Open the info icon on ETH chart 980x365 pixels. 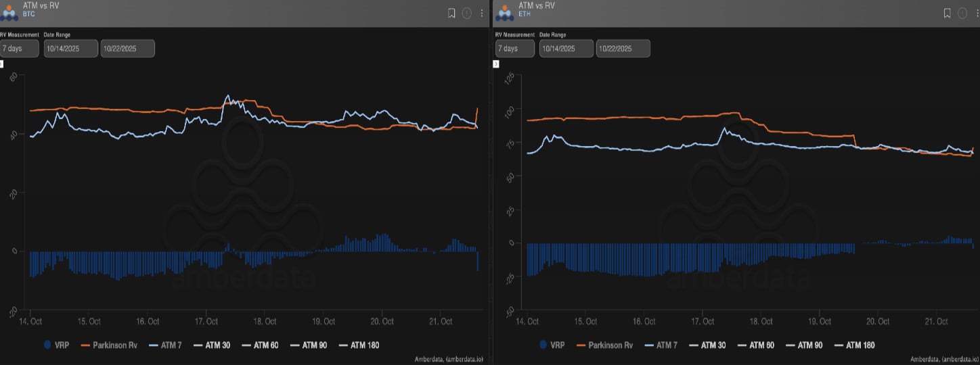tap(962, 13)
